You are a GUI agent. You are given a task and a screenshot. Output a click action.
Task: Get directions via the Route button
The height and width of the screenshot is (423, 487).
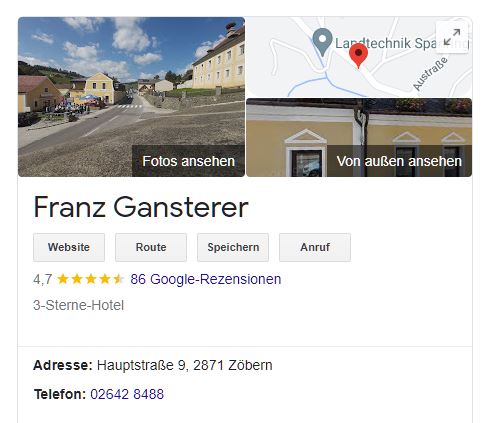pos(151,247)
